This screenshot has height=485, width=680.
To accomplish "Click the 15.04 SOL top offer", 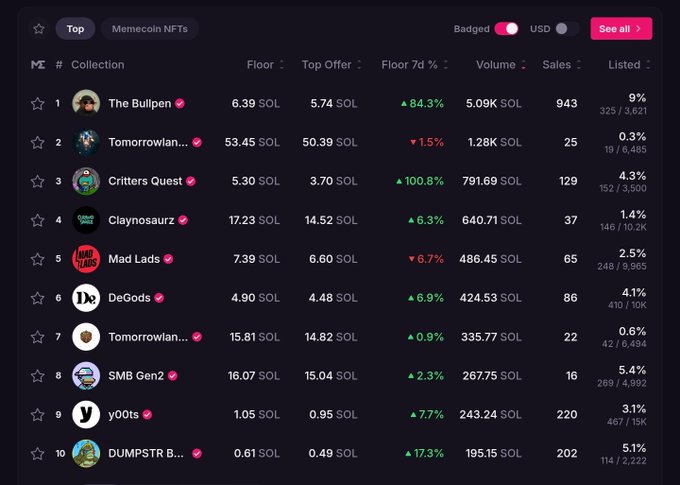I will point(331,376).
